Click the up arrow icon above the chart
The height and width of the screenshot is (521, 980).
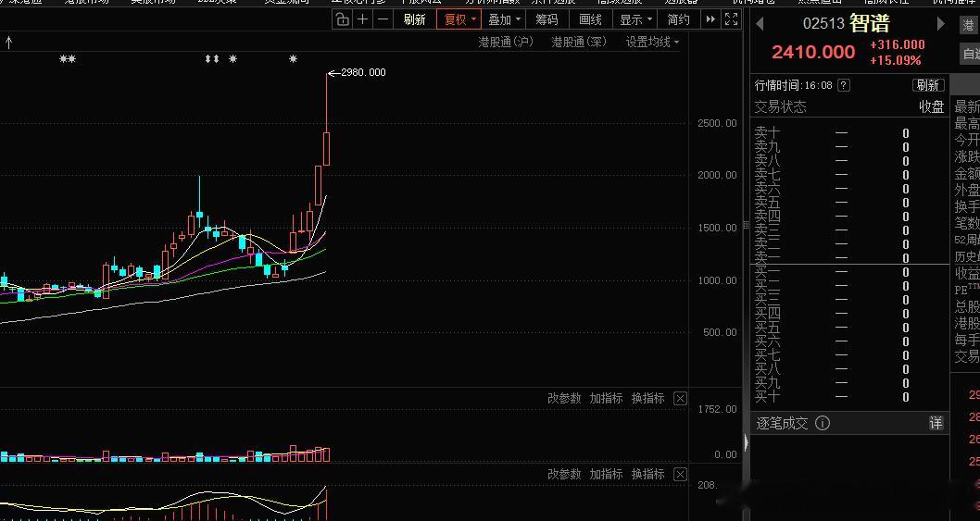[8, 42]
